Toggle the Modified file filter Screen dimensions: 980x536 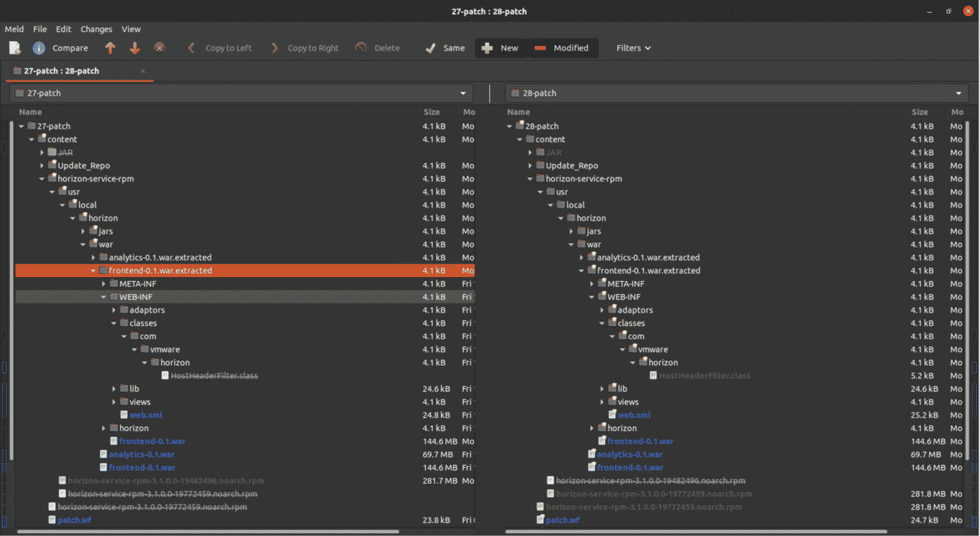[563, 47]
